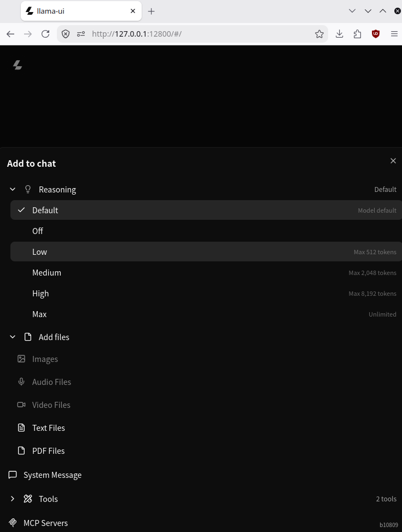Bookmark this page with star icon
402x532 pixels.
[x=319, y=33]
